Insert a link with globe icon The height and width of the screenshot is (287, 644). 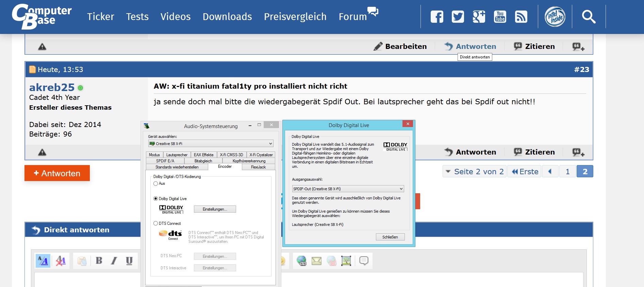point(301,261)
